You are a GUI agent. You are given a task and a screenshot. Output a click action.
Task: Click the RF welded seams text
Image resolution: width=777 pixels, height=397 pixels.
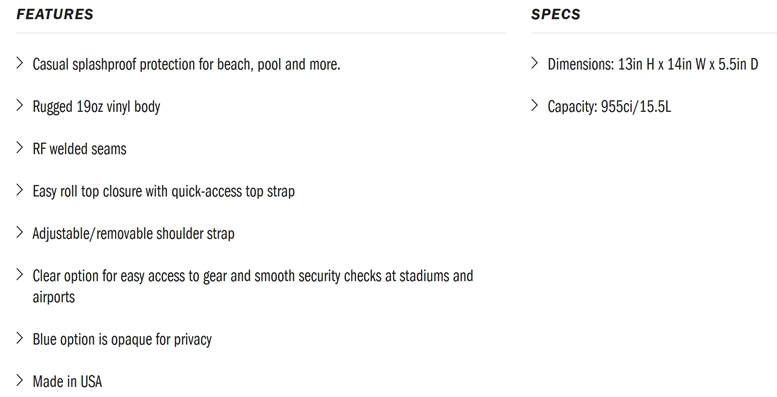[x=80, y=149]
